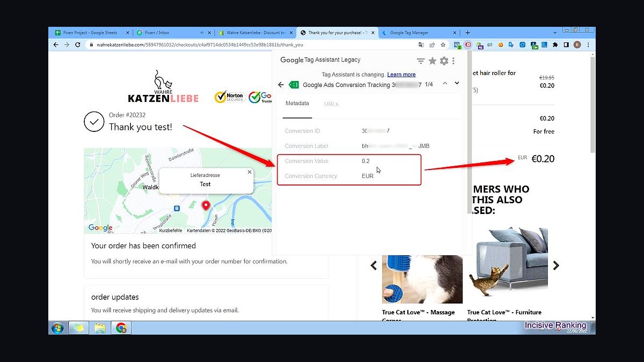Open the extension showing ON badge
This screenshot has height=362, width=644.
534,45
